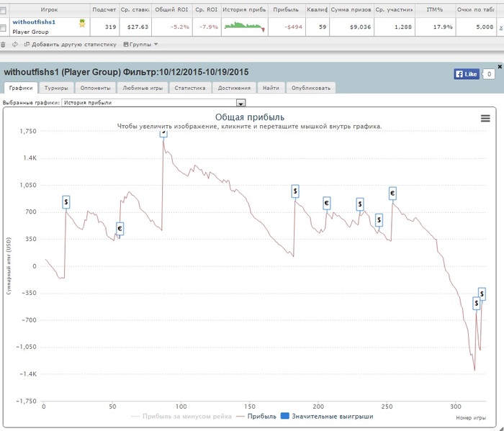Click the dollar marker near game 244
The height and width of the screenshot is (431, 504).
click(x=379, y=220)
